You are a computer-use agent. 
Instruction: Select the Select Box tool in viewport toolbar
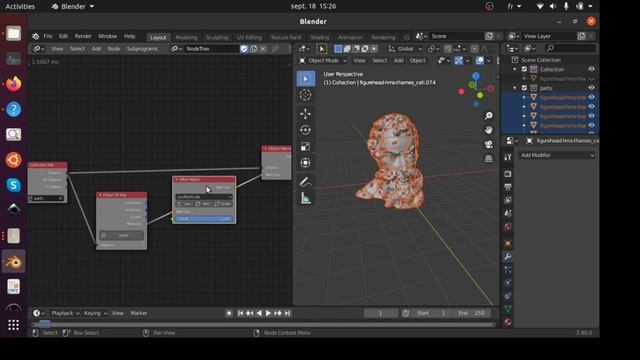[x=306, y=79]
